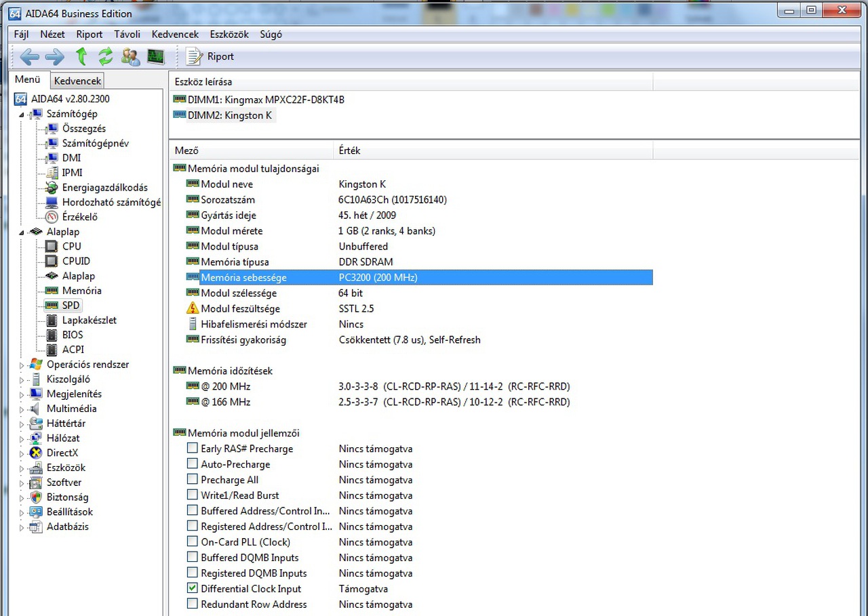The image size is (868, 616).
Task: Toggle the Write1/Read Burst checkbox
Action: pyautogui.click(x=193, y=495)
